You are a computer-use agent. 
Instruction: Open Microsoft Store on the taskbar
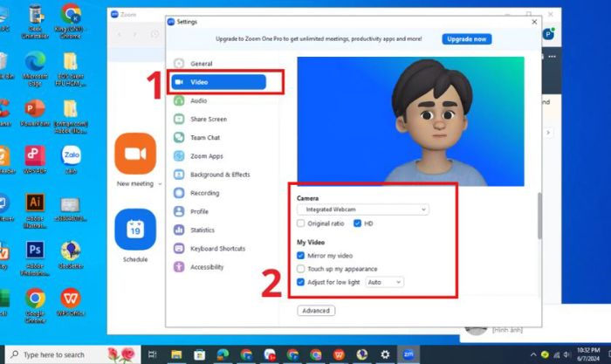point(200,354)
